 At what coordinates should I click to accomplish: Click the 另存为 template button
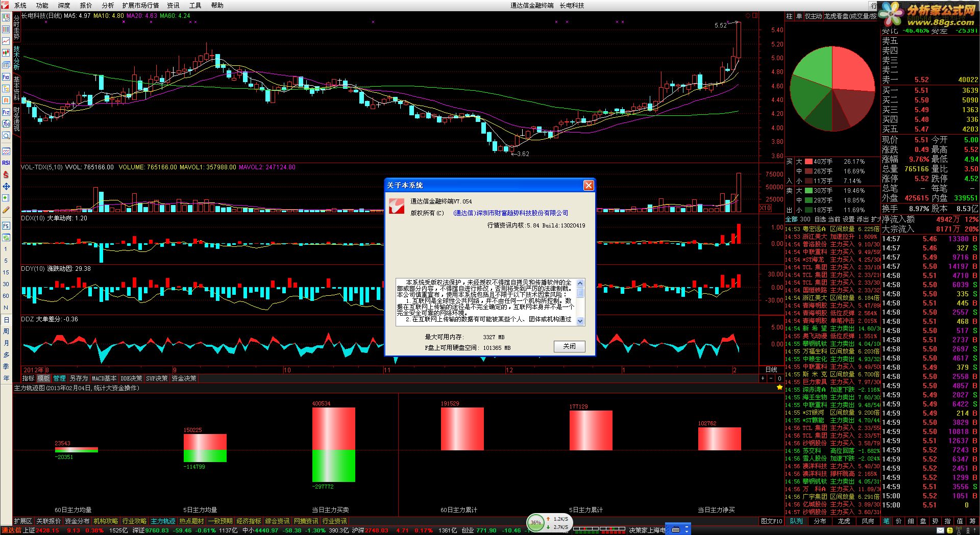(x=79, y=378)
